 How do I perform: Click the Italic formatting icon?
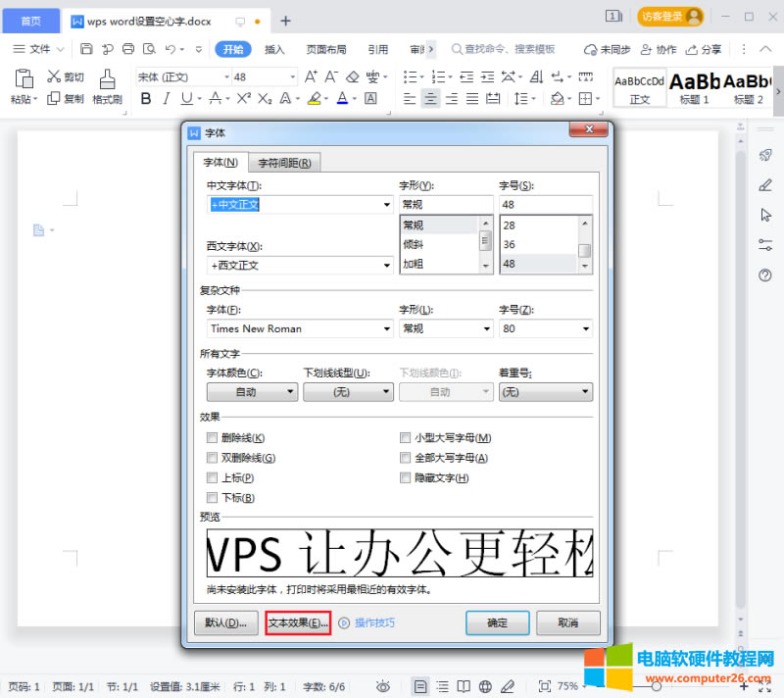coord(167,98)
